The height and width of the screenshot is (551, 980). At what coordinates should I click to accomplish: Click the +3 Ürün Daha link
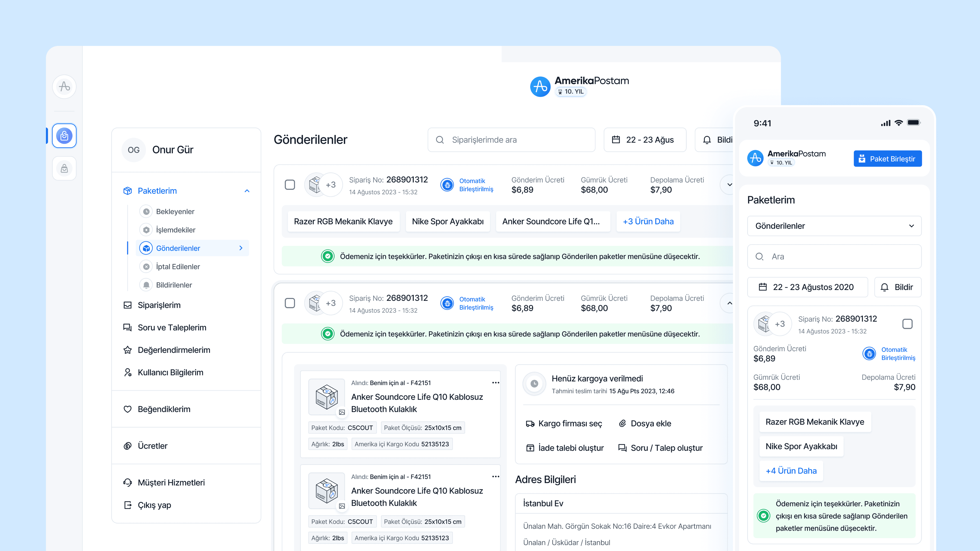tap(648, 221)
